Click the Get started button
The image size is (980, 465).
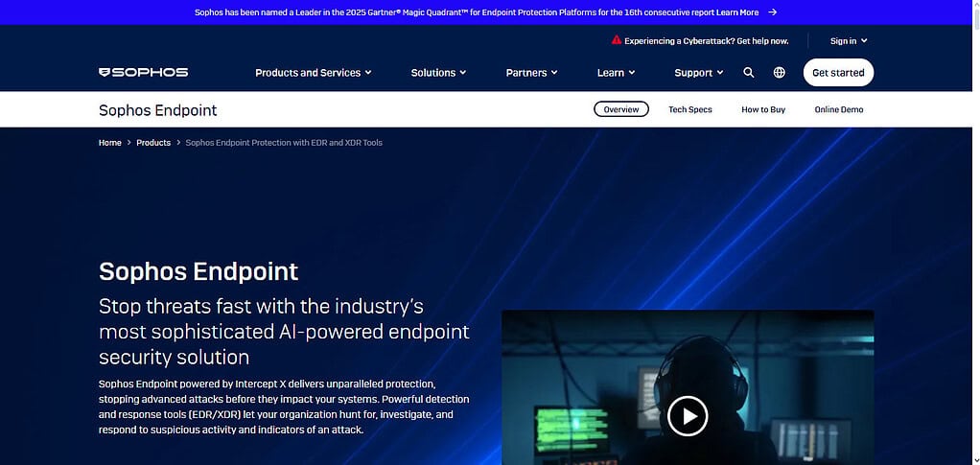coord(838,73)
